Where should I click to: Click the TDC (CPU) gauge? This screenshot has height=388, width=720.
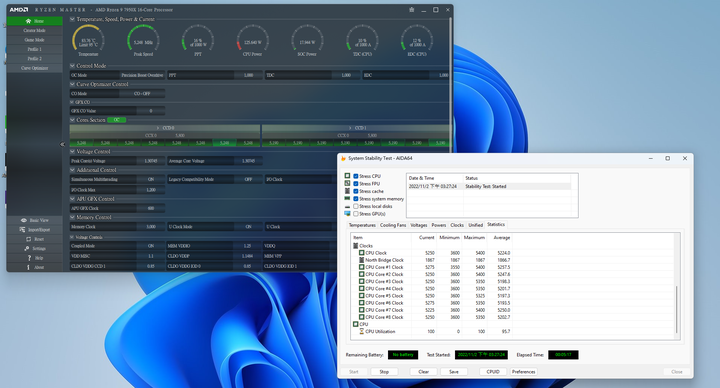pos(362,40)
